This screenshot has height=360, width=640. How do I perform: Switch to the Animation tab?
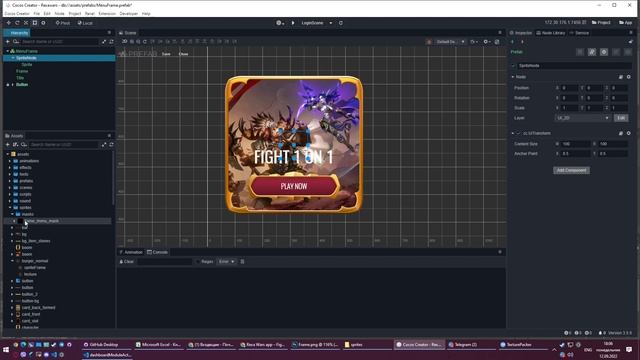131,252
